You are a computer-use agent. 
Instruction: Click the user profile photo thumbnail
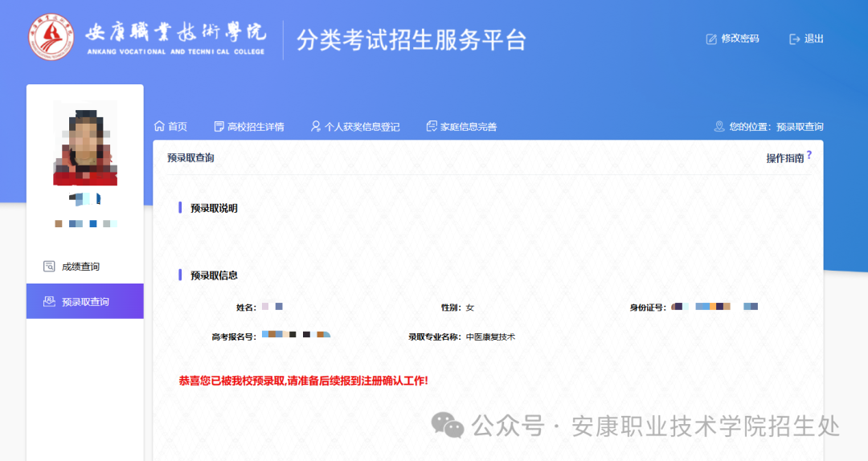coord(85,143)
